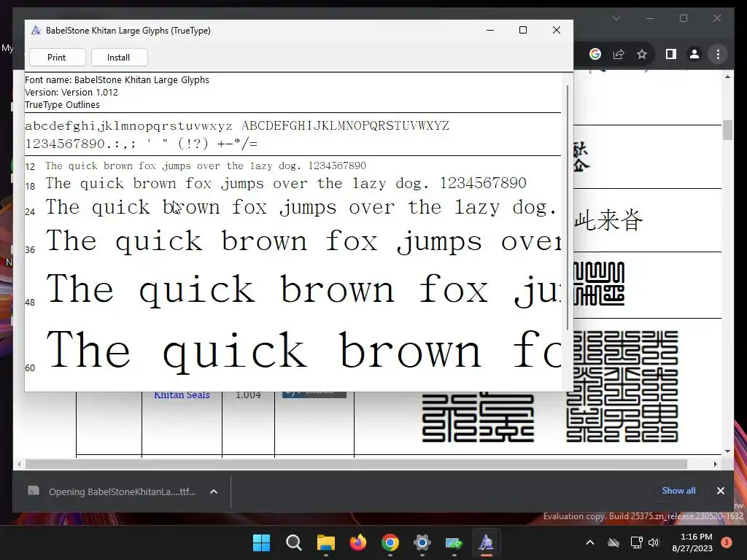Open File Explorer from taskbar
The height and width of the screenshot is (560, 747).
coord(326,542)
